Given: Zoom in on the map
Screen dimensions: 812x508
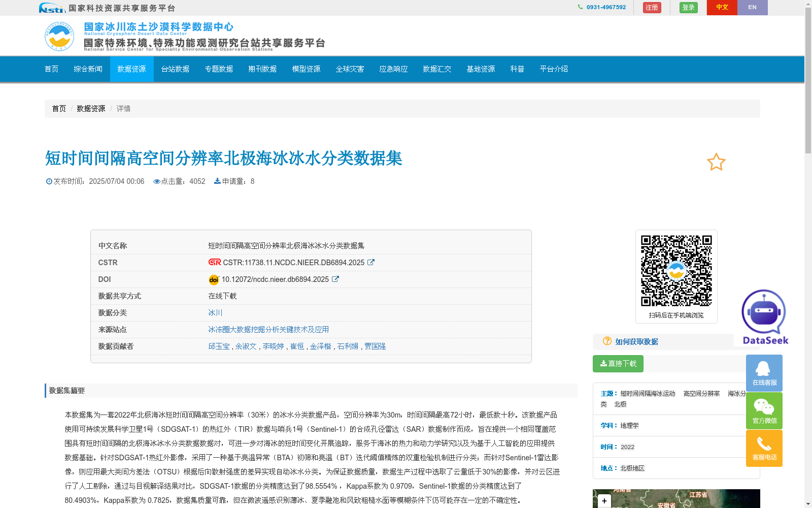Looking at the screenshot, I should 604,501.
